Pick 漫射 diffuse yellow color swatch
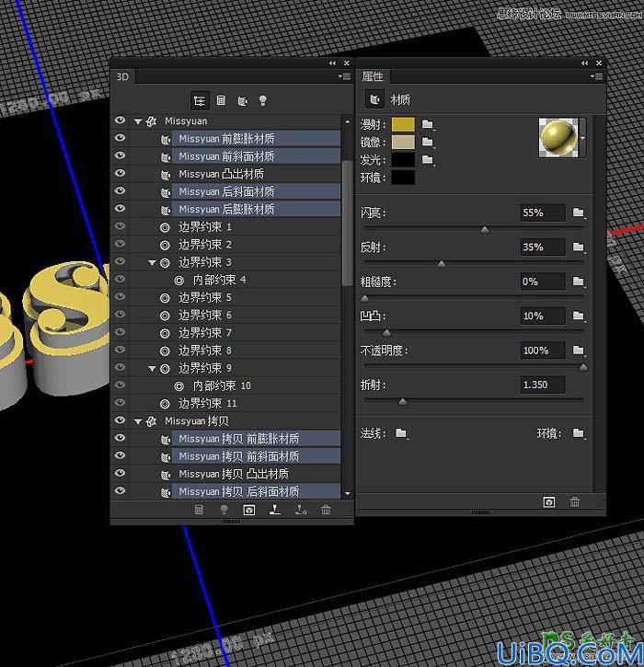Screen dimensions: 644x667 point(403,124)
